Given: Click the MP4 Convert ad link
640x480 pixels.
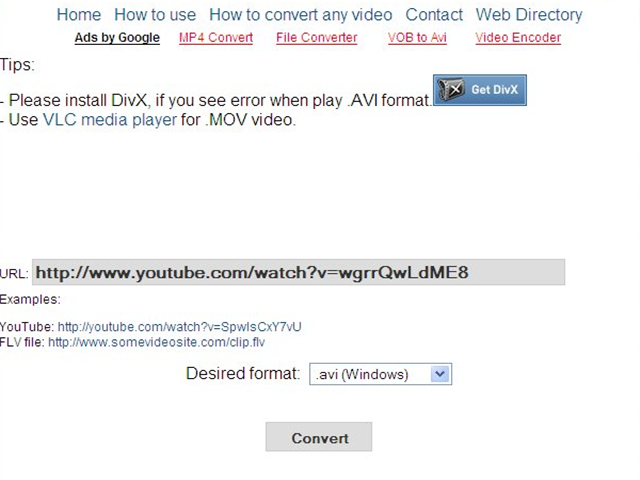Looking at the screenshot, I should click(x=216, y=38).
